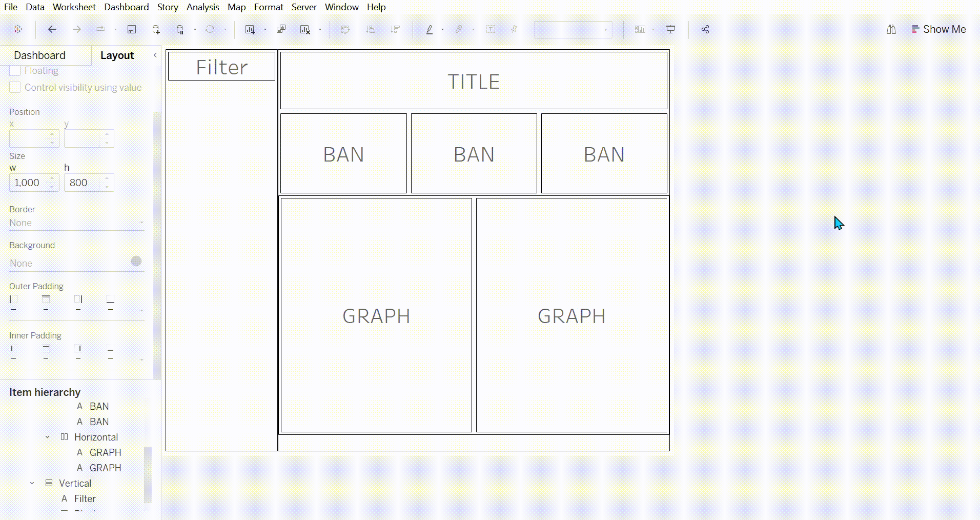Open the Server menu
The height and width of the screenshot is (520, 980).
coord(304,7)
